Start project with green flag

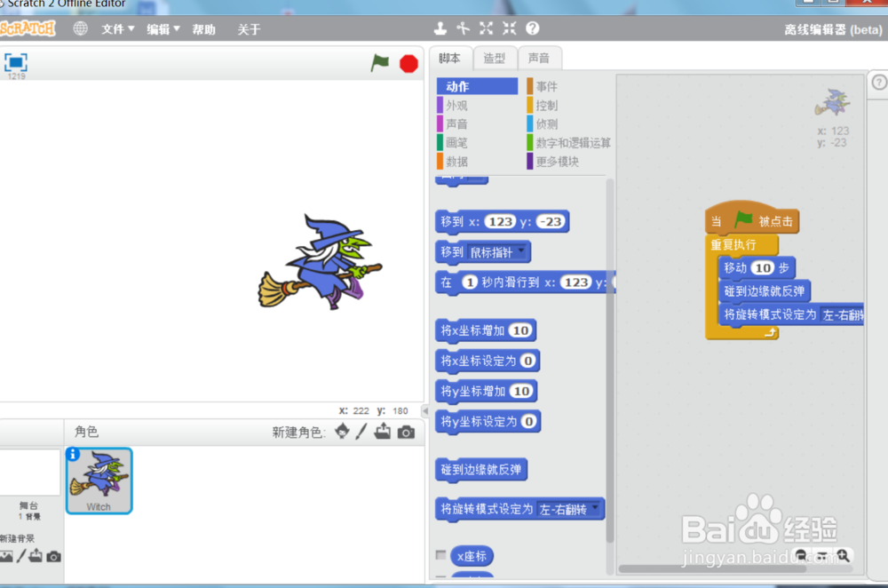[x=379, y=62]
